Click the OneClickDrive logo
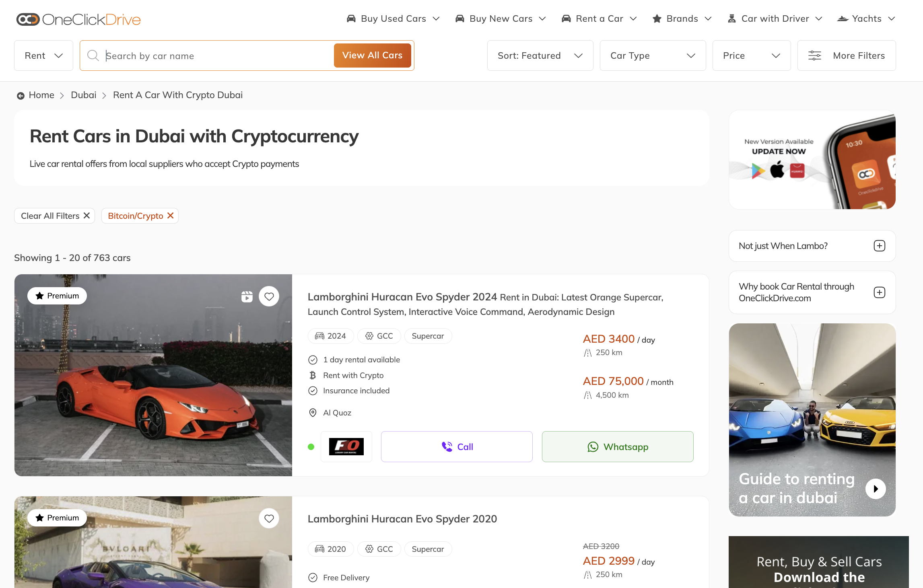 click(x=78, y=19)
